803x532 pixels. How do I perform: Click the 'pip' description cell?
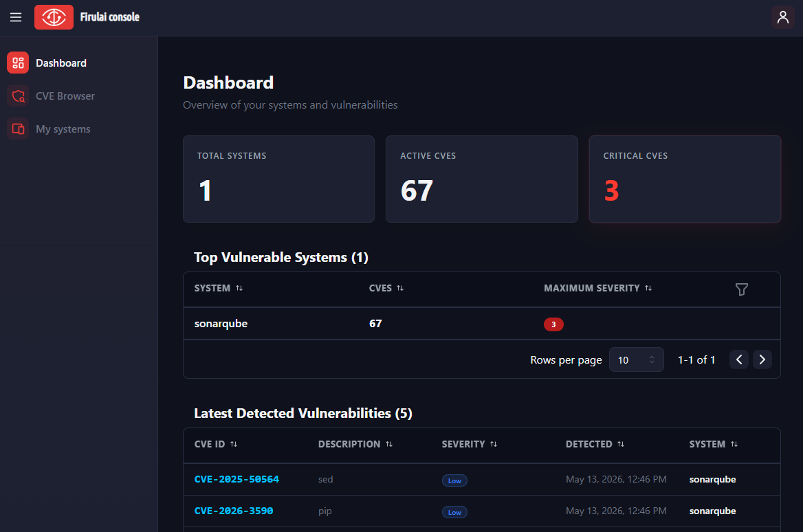tap(325, 511)
